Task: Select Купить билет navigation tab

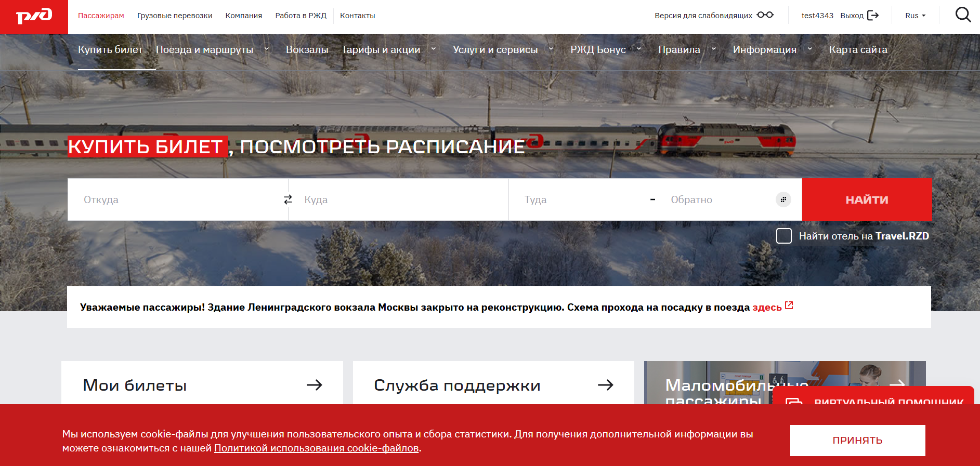Action: pos(110,49)
